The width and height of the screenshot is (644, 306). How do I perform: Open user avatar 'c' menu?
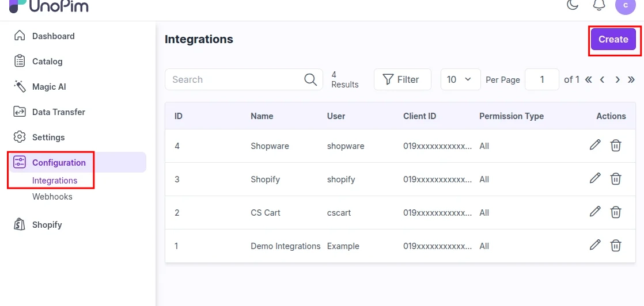tap(625, 5)
